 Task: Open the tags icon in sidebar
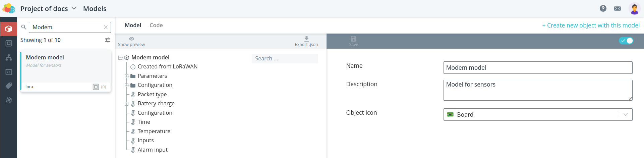[9, 86]
